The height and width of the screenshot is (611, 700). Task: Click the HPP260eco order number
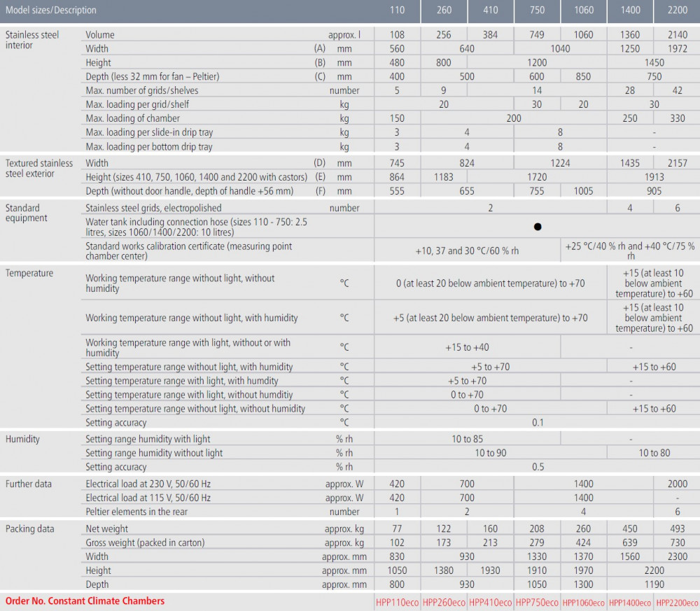click(444, 603)
